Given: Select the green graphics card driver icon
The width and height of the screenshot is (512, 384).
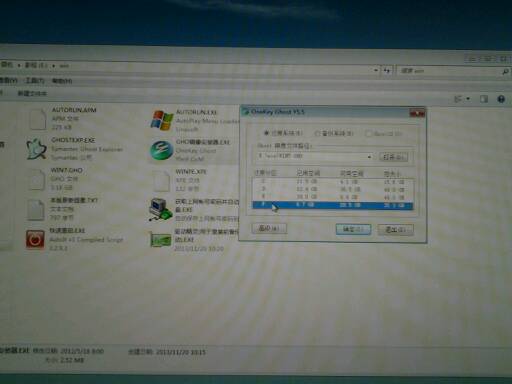Looking at the screenshot, I should point(161,239).
